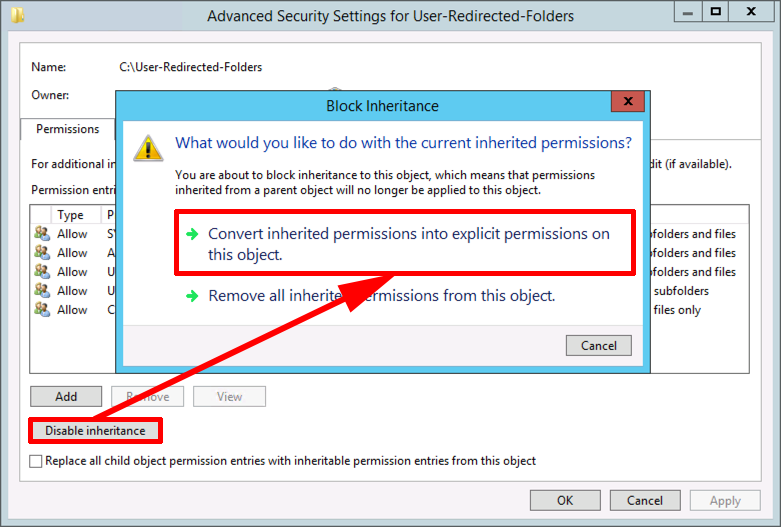Open the Permissions tab
The width and height of the screenshot is (781, 527).
(x=68, y=129)
